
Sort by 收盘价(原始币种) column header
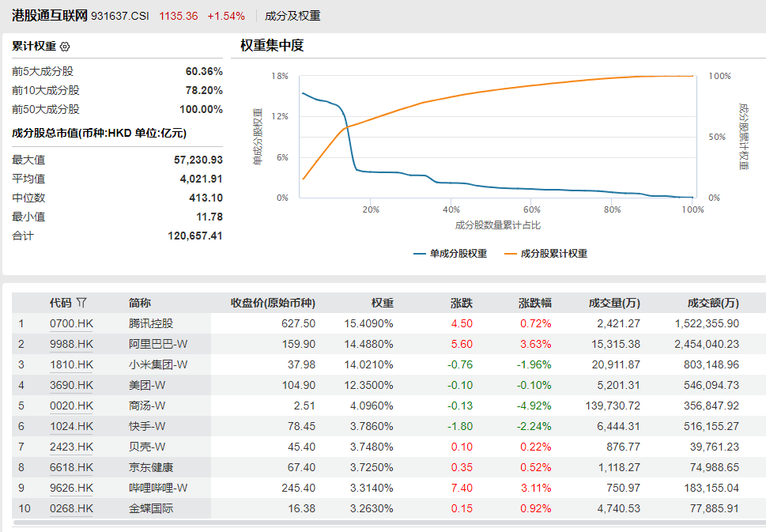click(273, 303)
